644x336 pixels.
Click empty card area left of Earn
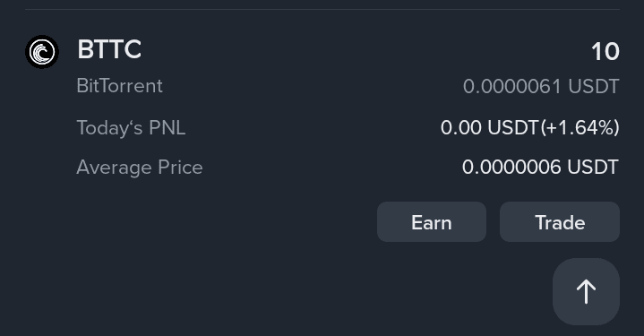pyautogui.click(x=222, y=222)
